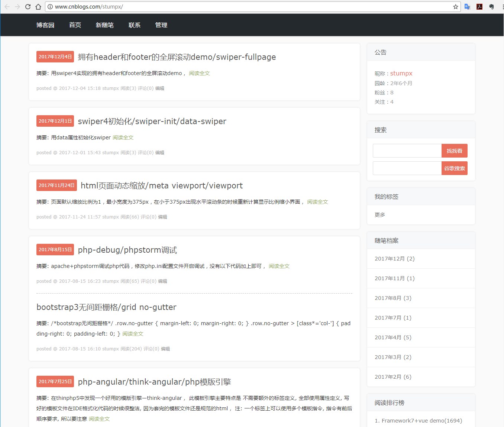Click 阅读全文 for think-angular post

pyautogui.click(x=99, y=419)
